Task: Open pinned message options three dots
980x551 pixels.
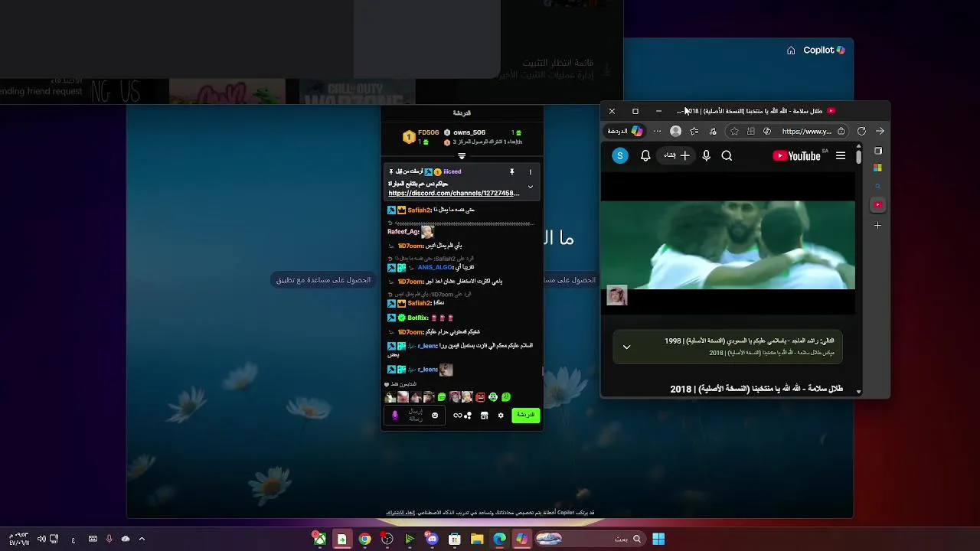Action: pyautogui.click(x=530, y=172)
